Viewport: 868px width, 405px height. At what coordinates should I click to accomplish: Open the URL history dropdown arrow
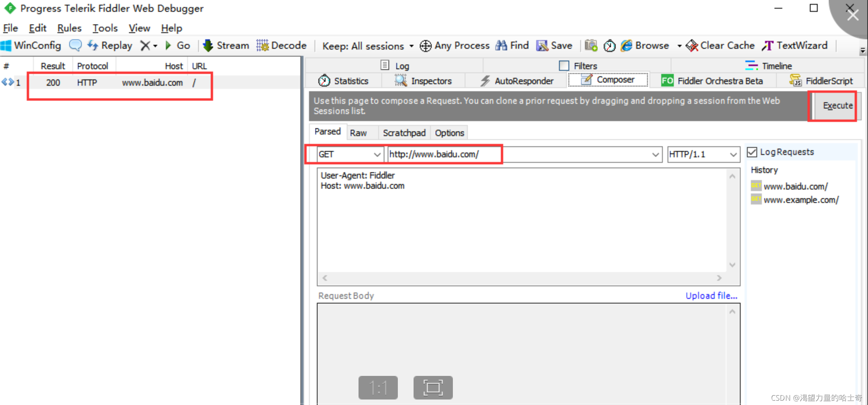click(655, 155)
